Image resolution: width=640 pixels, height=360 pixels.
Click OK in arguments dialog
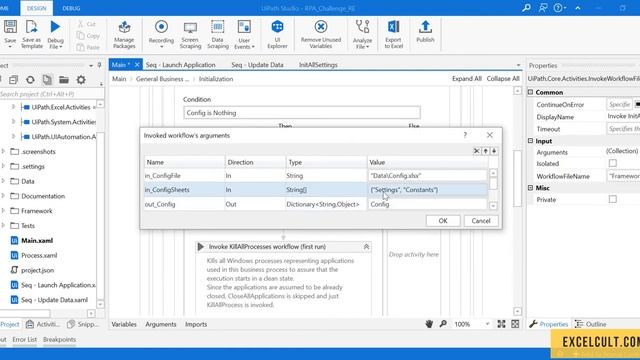point(443,221)
